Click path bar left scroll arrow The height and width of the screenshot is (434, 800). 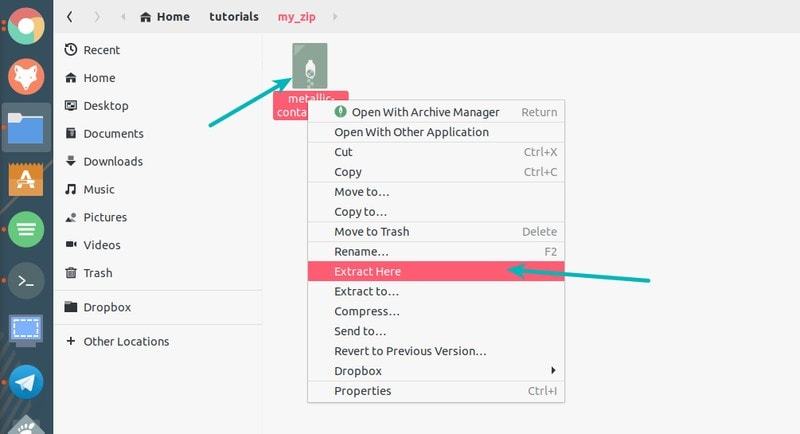[x=122, y=17]
